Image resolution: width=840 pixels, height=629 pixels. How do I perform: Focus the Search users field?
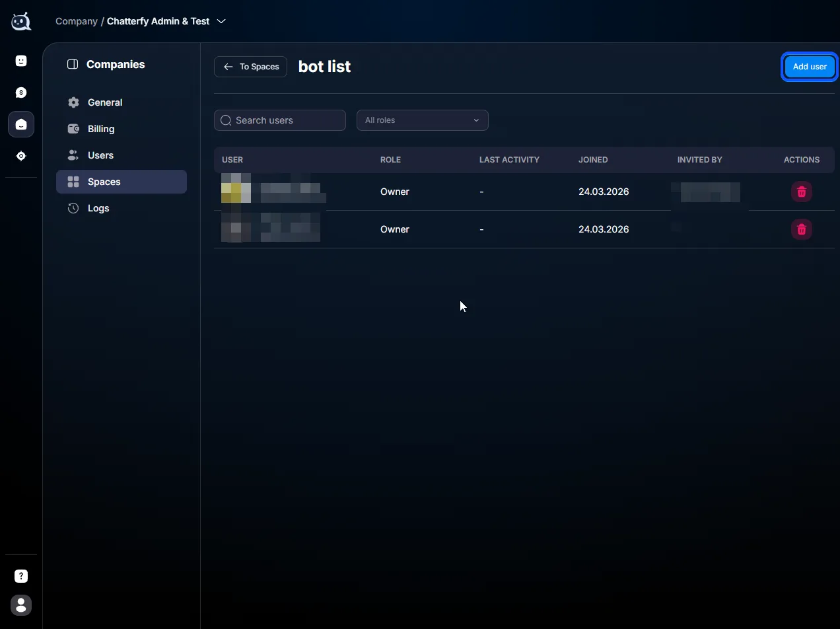click(x=280, y=120)
